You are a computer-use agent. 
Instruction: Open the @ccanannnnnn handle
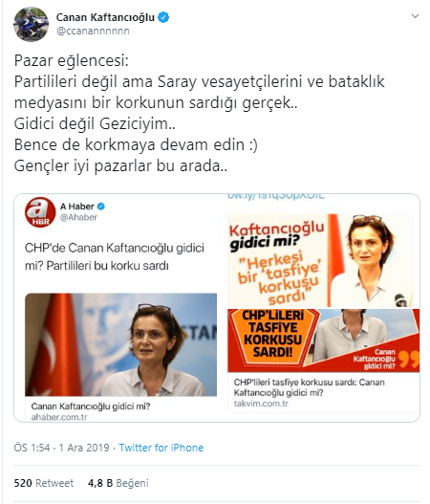[x=93, y=32]
